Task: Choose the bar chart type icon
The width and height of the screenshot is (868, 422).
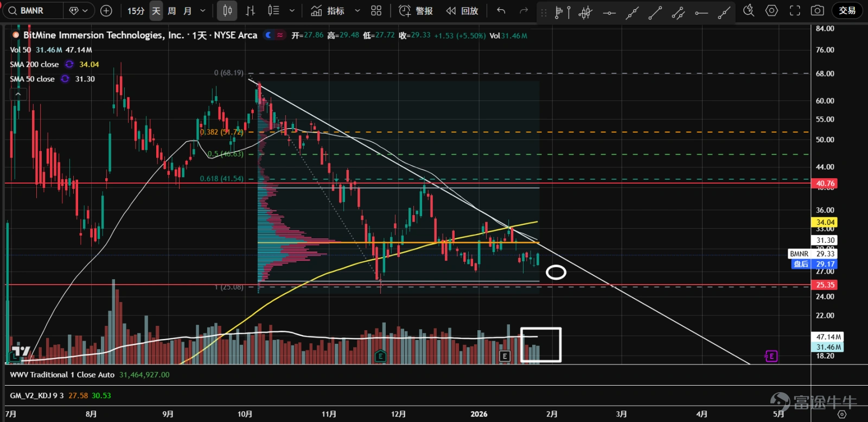Action: point(250,10)
